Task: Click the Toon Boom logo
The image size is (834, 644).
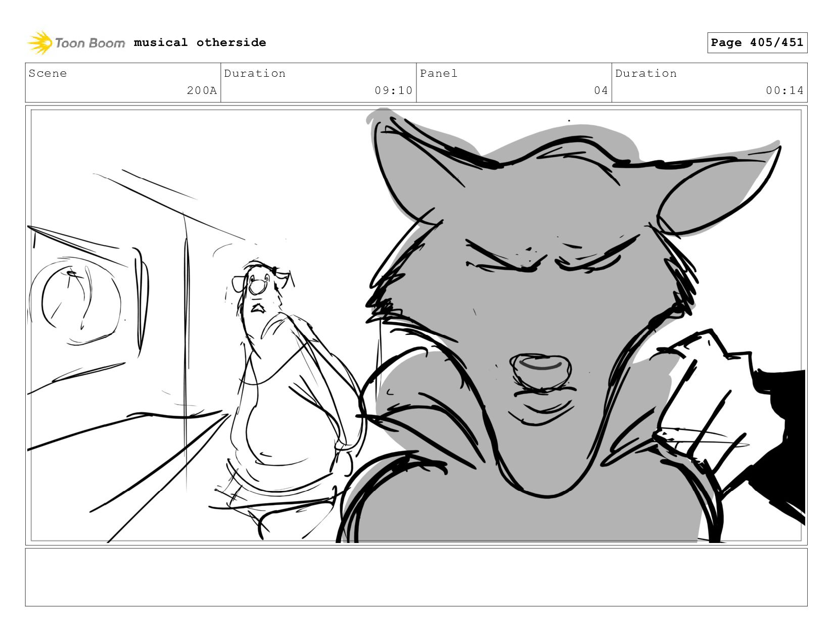Action: click(76, 43)
